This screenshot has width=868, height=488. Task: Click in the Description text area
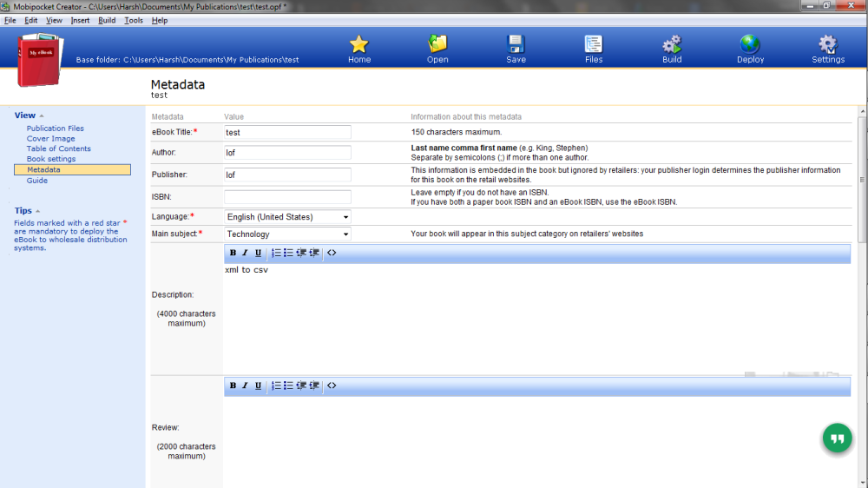pos(537,319)
